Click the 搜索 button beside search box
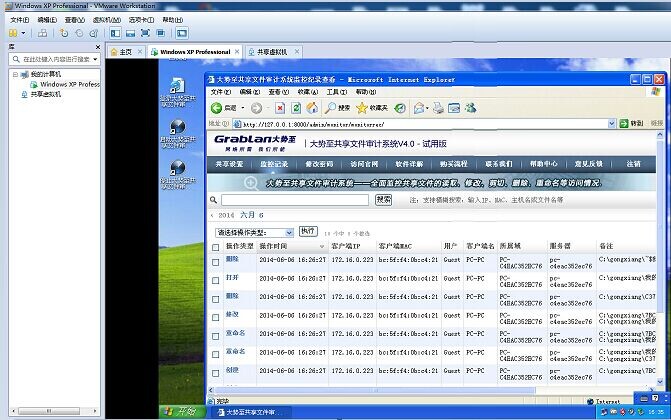This screenshot has width=671, height=420. (x=384, y=200)
